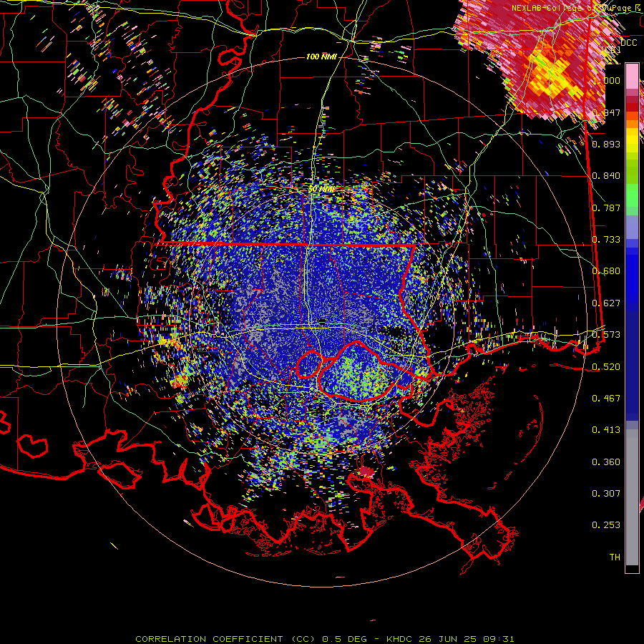
Task: Click the CORRELATION COEFFICIENT caption text
Action: [x=209, y=639]
